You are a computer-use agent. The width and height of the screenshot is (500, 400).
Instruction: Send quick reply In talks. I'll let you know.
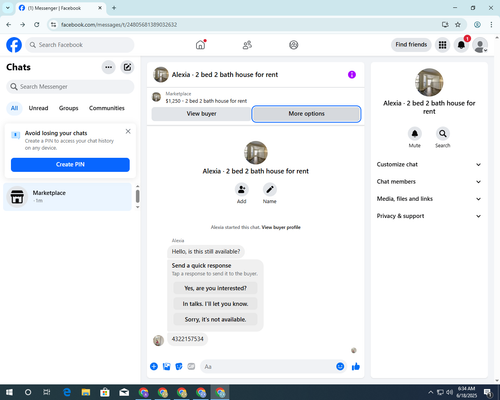[x=215, y=304]
